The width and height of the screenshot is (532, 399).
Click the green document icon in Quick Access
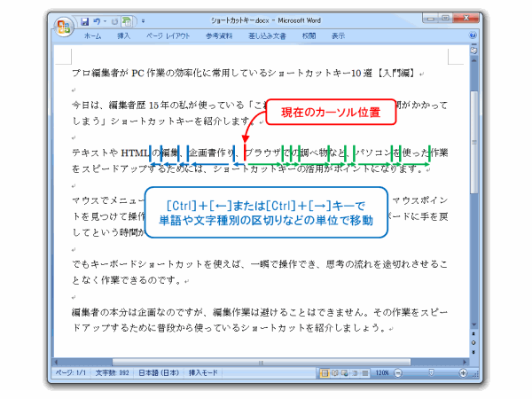tap(127, 21)
